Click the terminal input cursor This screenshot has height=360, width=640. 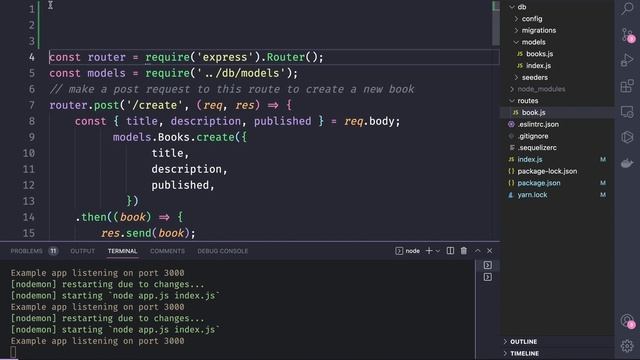click(x=13, y=352)
